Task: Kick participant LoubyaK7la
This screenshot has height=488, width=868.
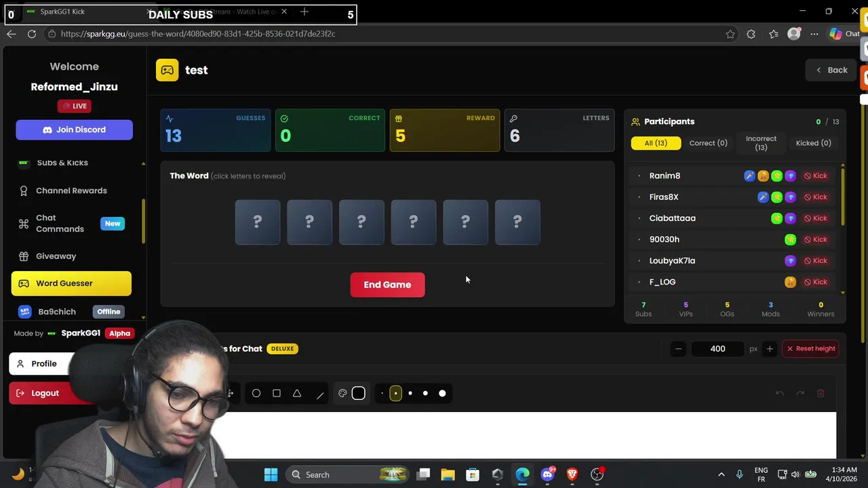Action: pyautogui.click(x=816, y=261)
